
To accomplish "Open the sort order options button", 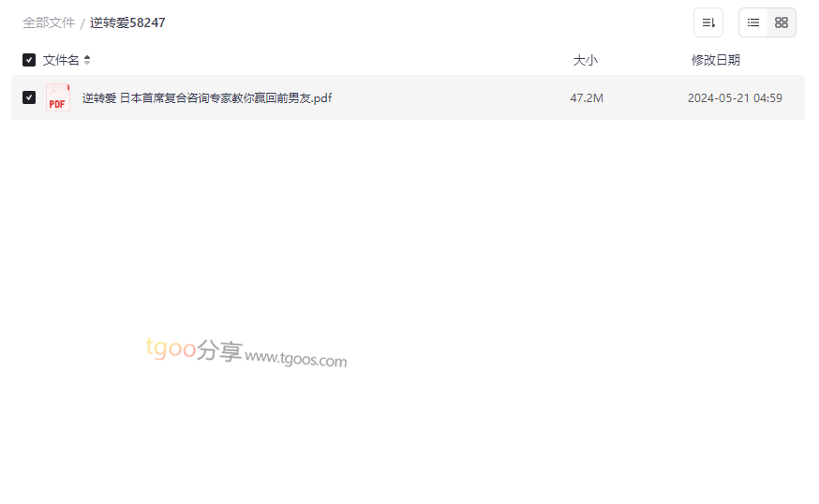I will 707,22.
